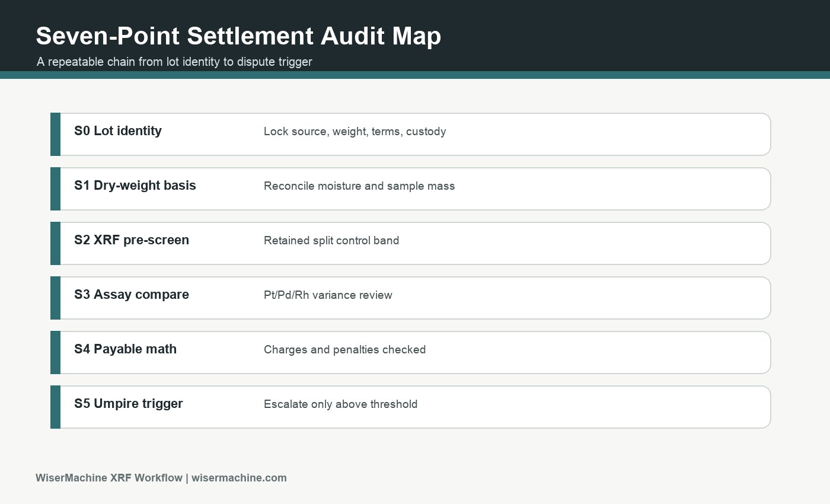Select the 'S1 Dry-weight basis' heading
This screenshot has width=830, height=504.
coord(135,186)
